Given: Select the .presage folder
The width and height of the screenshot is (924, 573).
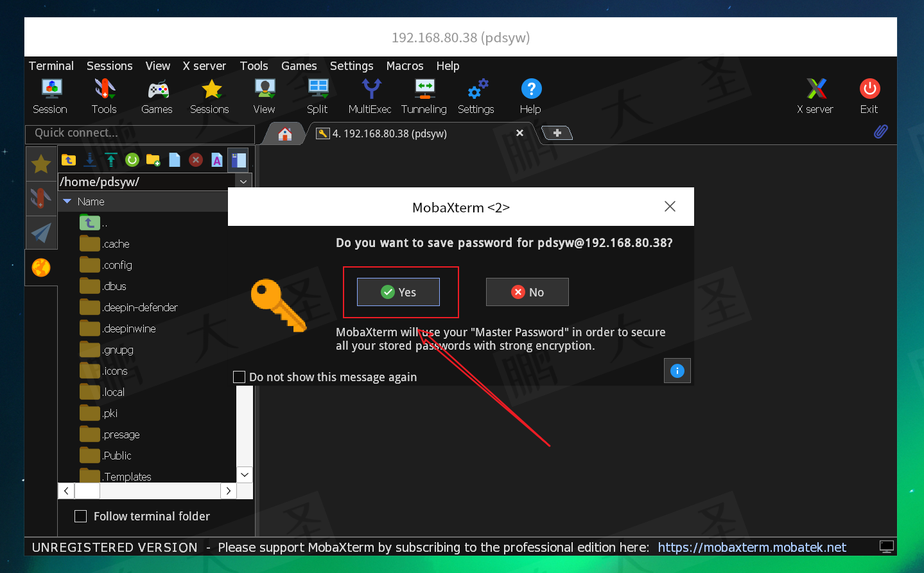Looking at the screenshot, I should point(110,434).
